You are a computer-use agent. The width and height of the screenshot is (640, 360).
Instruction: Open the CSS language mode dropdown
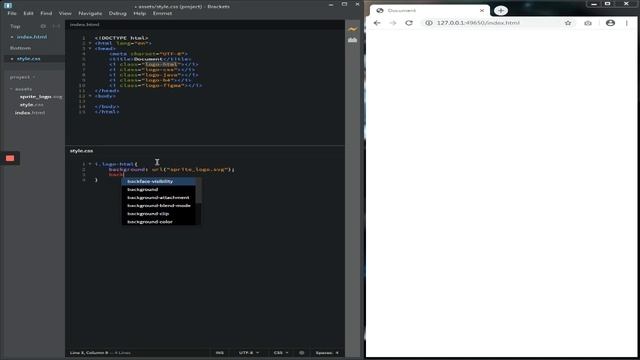pos(281,353)
